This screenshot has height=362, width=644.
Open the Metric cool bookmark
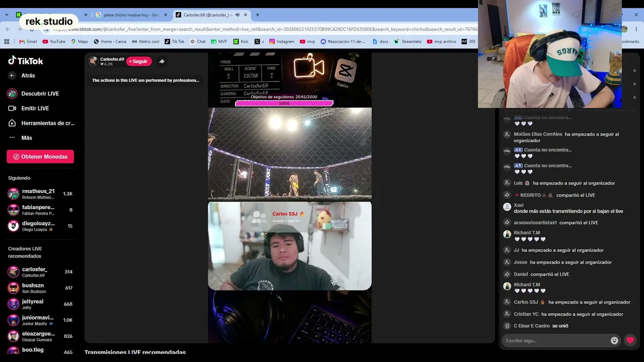click(145, 42)
